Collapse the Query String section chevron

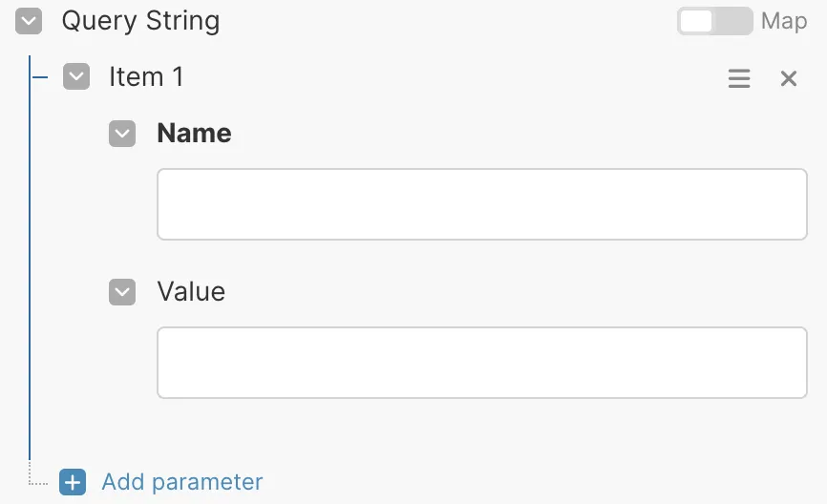(x=30, y=22)
